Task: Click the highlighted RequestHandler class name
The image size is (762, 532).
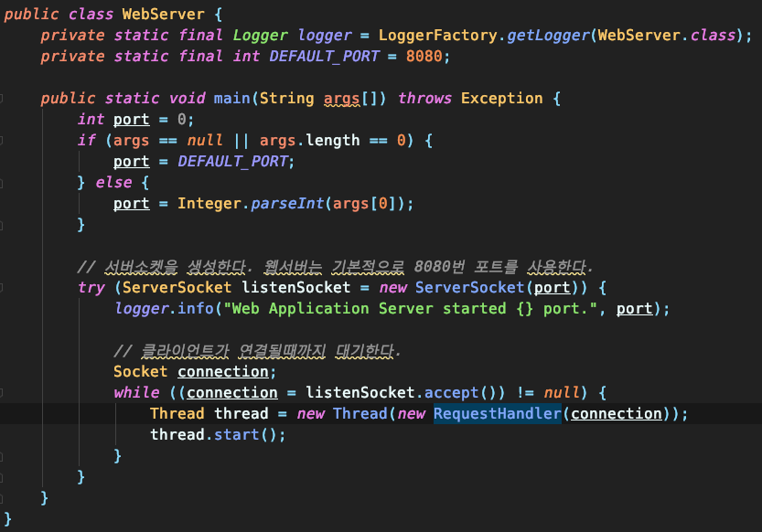Action: click(x=497, y=413)
